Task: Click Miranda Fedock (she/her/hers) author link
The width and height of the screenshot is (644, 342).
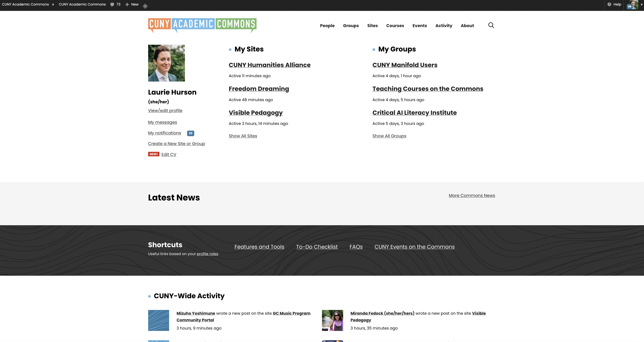Action: (382, 313)
